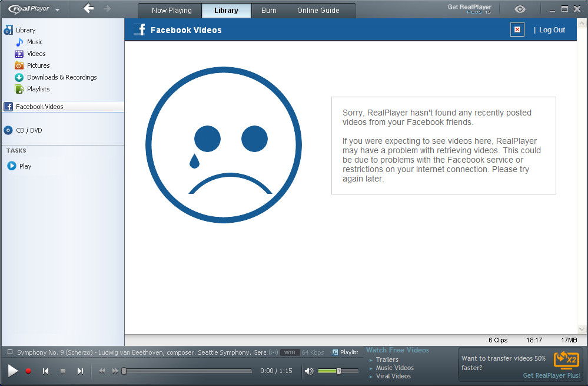Switch to the Library tab
Viewport: 588px width, 386px height.
click(226, 11)
